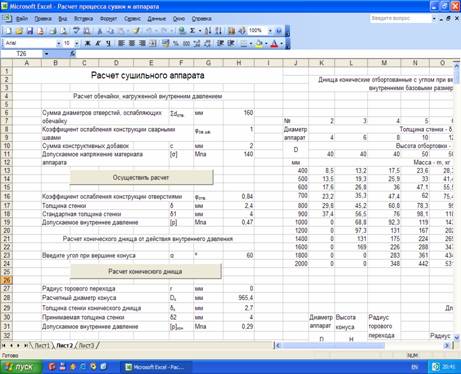Apply currency number format
The width and height of the screenshot is (461, 374).
[x=166, y=43]
